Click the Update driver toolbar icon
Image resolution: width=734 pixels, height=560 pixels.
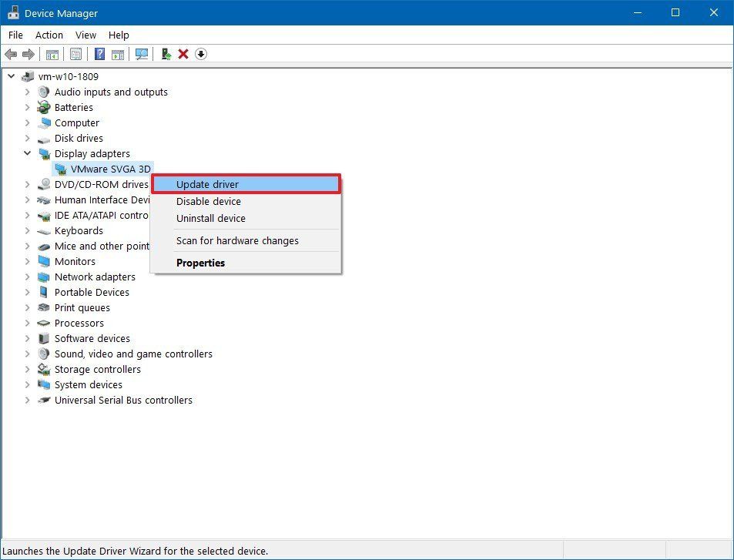click(165, 54)
